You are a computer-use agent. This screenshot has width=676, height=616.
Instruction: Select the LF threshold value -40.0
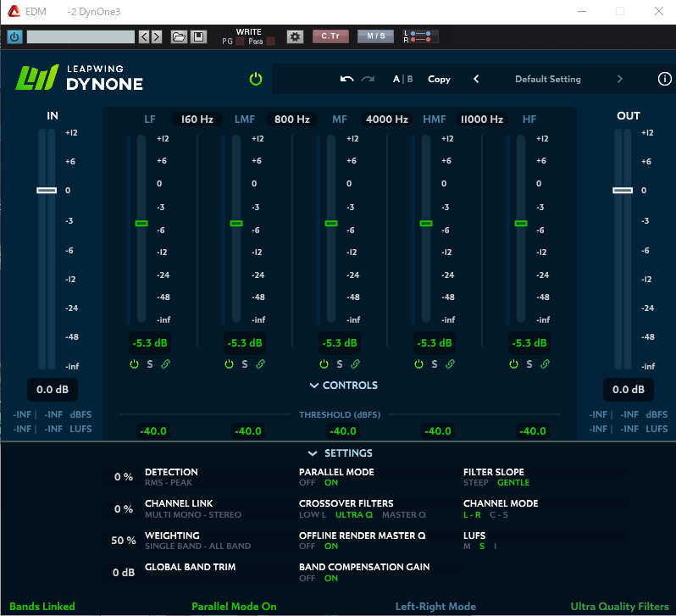153,431
